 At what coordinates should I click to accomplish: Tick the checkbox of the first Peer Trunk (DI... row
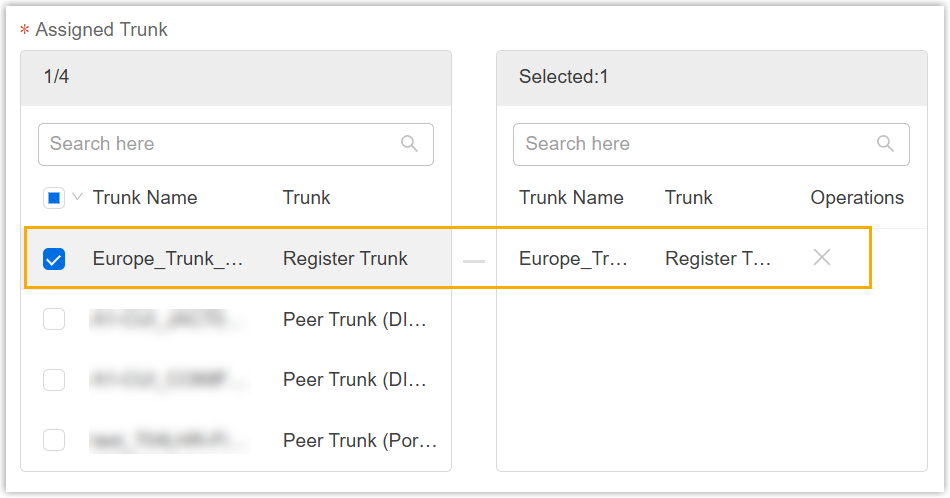tap(54, 320)
